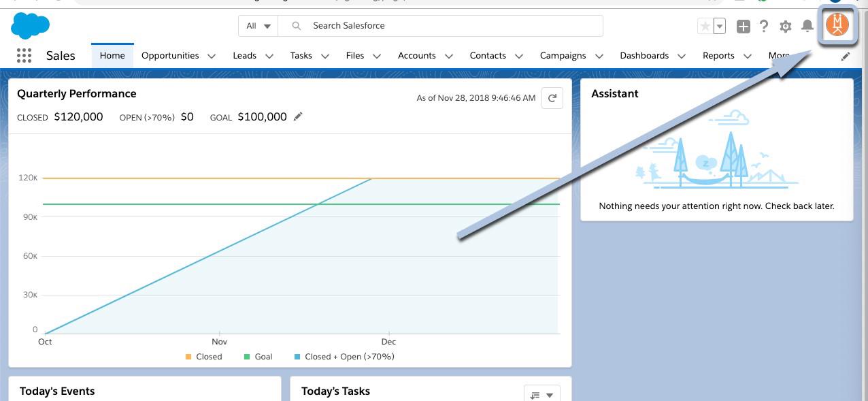
Task: Go to the Dashboards tab
Action: point(644,56)
